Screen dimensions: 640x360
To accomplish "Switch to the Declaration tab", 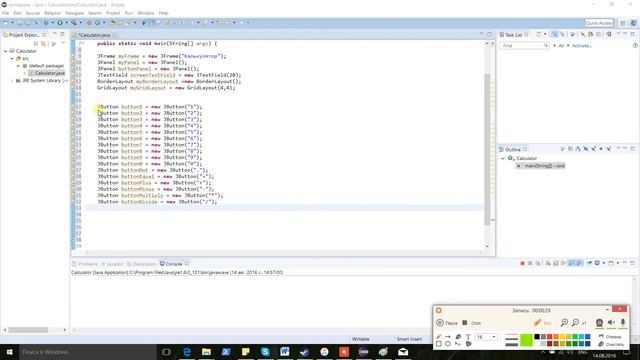I will pos(142,264).
